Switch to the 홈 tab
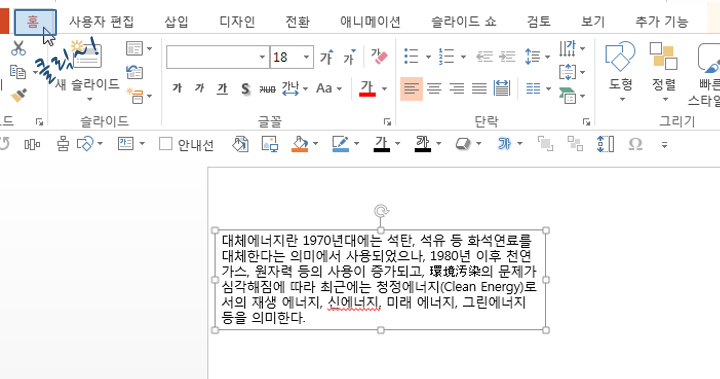This screenshot has width=720, height=379. pyautogui.click(x=35, y=22)
